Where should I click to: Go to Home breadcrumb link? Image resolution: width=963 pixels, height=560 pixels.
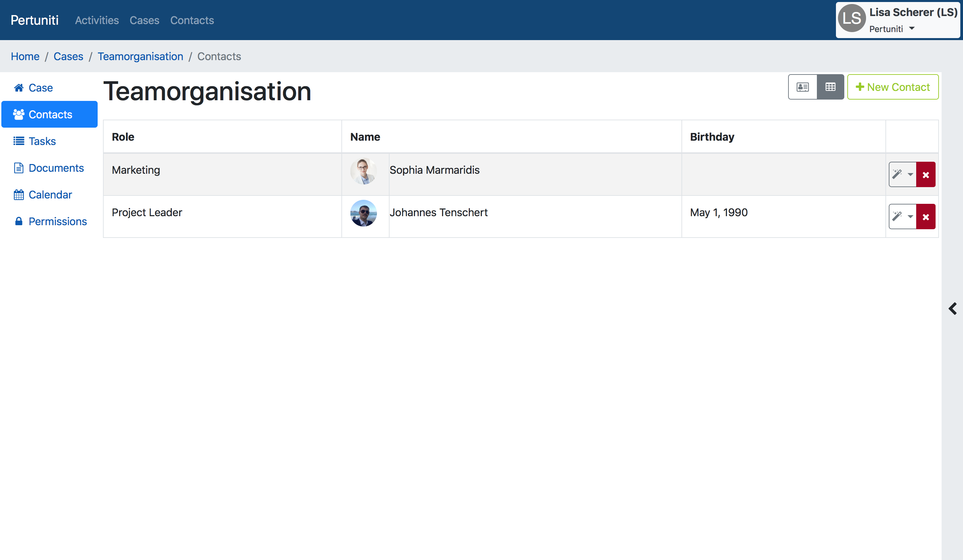[x=25, y=56]
